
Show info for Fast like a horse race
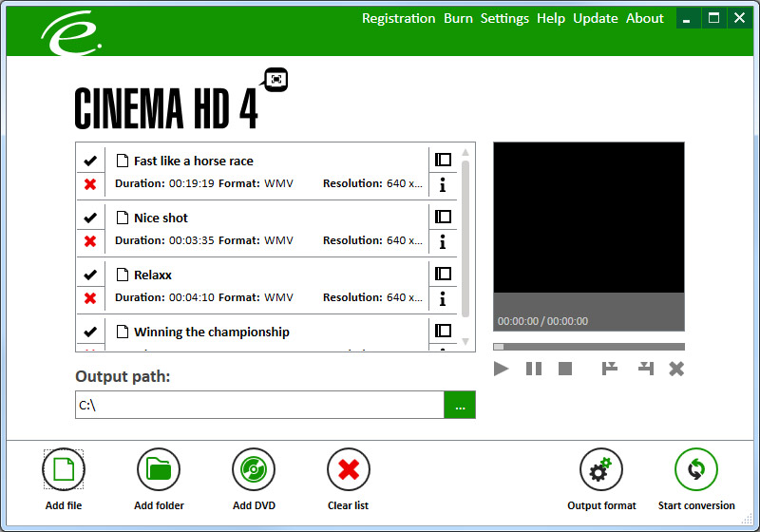click(443, 184)
